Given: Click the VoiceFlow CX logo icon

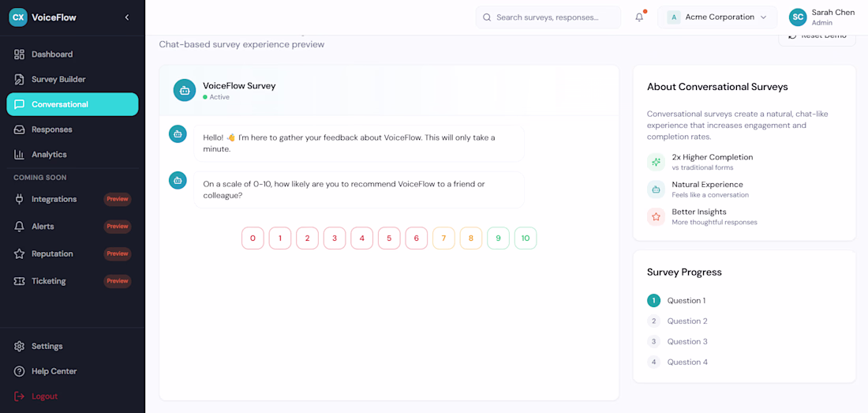Looking at the screenshot, I should point(18,17).
